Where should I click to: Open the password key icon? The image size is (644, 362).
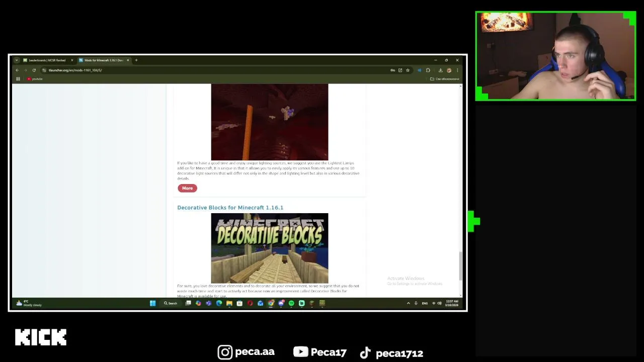pyautogui.click(x=392, y=70)
